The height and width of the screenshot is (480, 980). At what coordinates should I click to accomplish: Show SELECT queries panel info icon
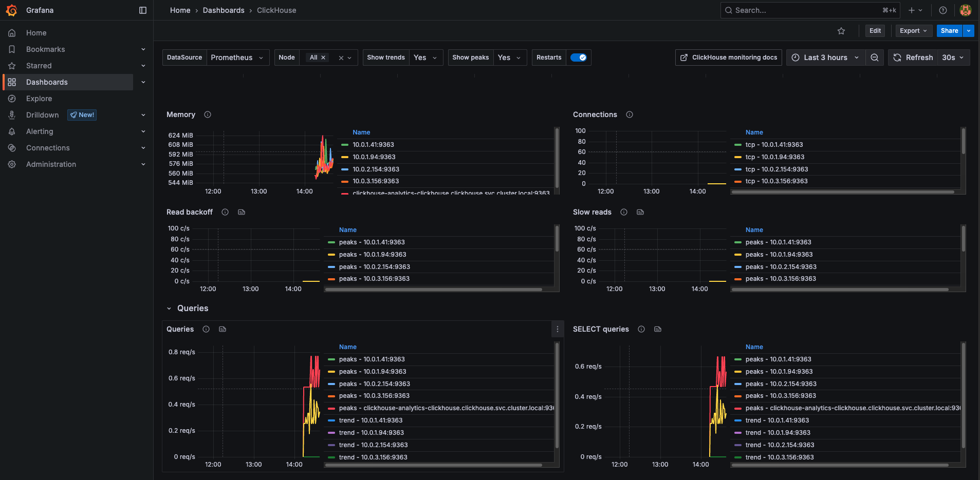[641, 329]
